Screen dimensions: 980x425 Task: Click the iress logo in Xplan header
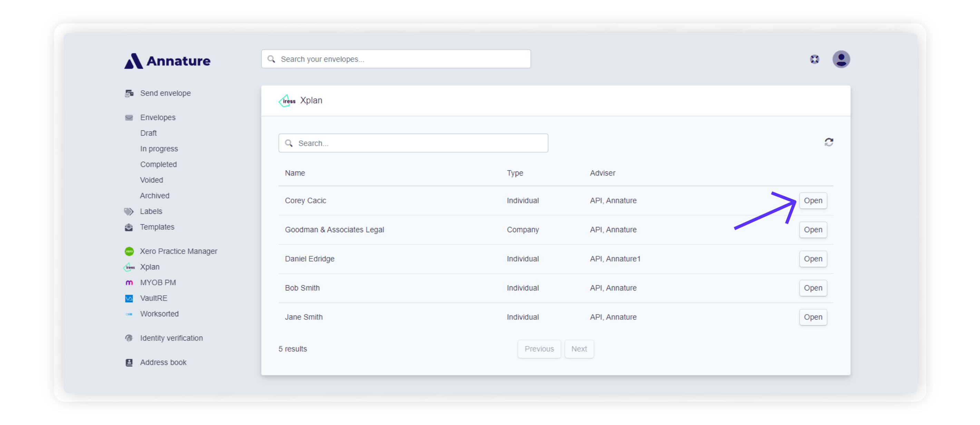click(287, 100)
